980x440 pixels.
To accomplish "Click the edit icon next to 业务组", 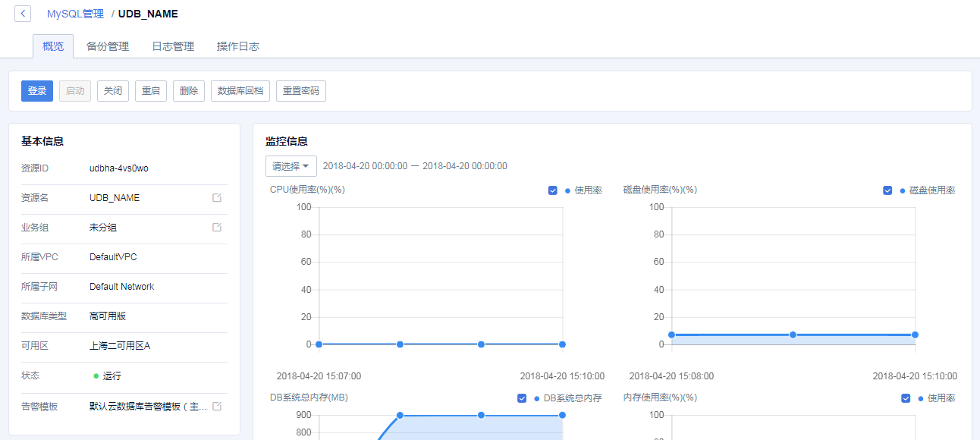I will [x=217, y=227].
